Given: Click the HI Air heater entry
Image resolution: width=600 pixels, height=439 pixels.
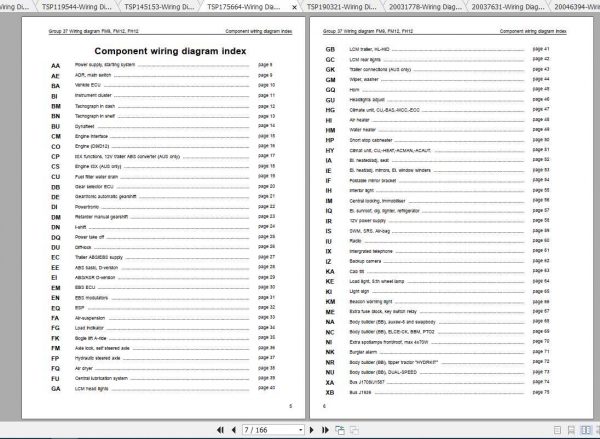Looking at the screenshot, I should [x=437, y=120].
